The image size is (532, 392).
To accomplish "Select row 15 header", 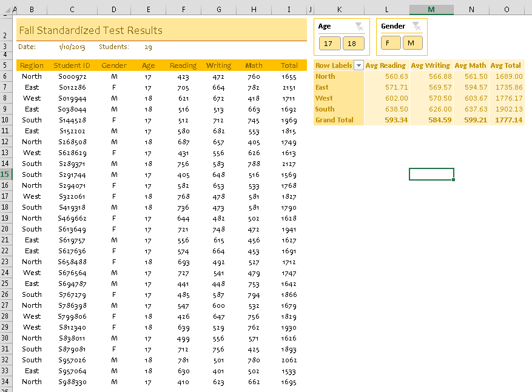I will pos(5,174).
